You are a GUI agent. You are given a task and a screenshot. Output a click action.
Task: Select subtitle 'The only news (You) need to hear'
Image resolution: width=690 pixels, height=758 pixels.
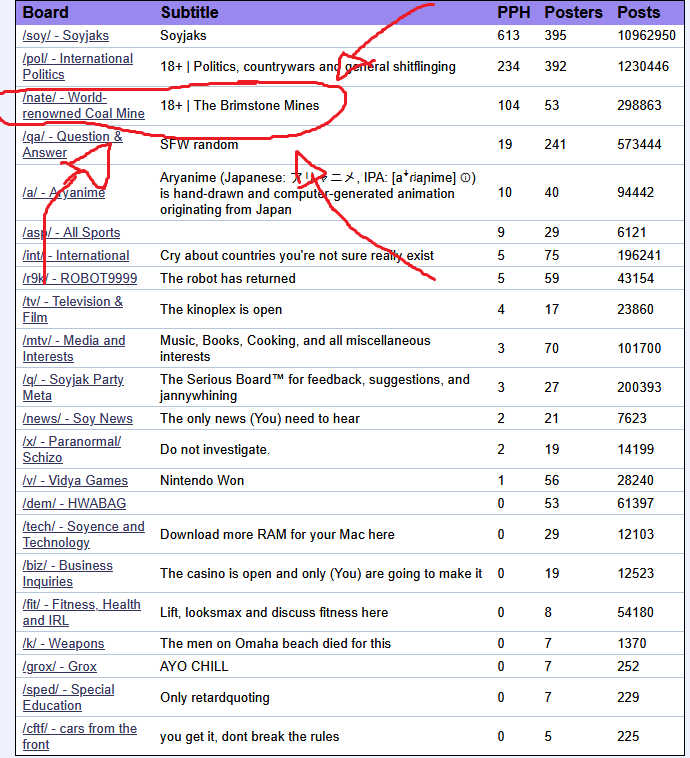[260, 419]
